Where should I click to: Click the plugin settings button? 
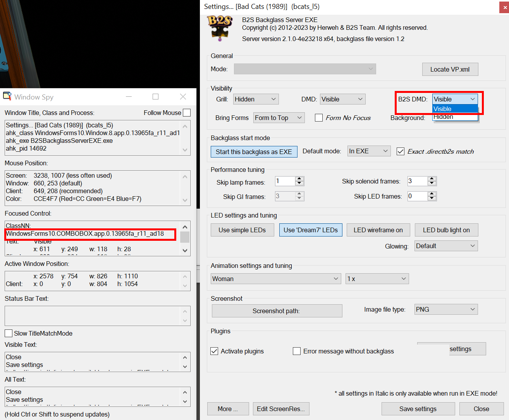[x=452, y=349]
